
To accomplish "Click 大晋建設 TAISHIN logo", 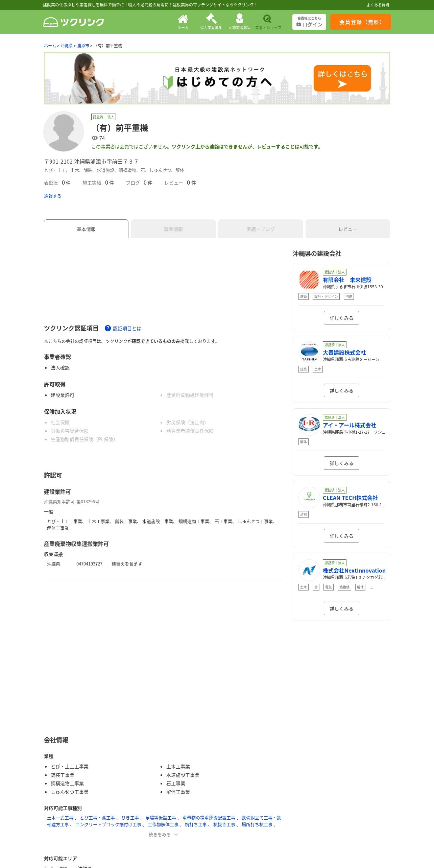I will pyautogui.click(x=309, y=352).
